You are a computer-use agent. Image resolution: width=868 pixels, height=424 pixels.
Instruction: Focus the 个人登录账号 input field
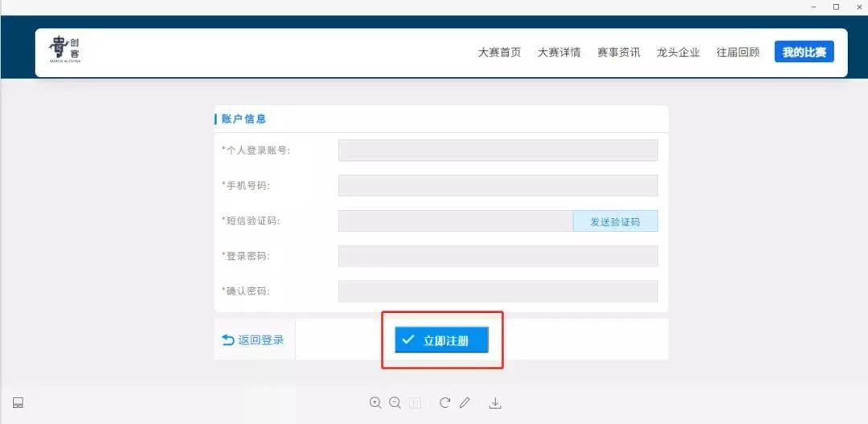pos(497,150)
